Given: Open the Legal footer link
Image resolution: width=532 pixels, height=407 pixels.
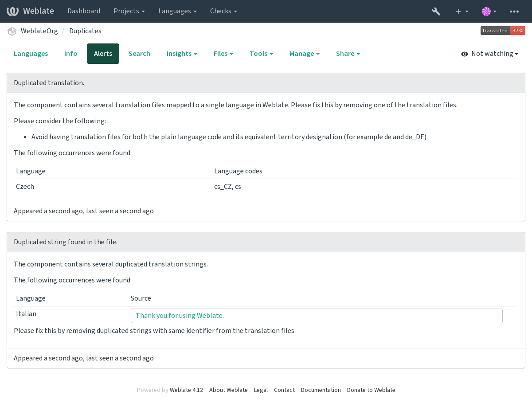Looking at the screenshot, I should pos(261,390).
